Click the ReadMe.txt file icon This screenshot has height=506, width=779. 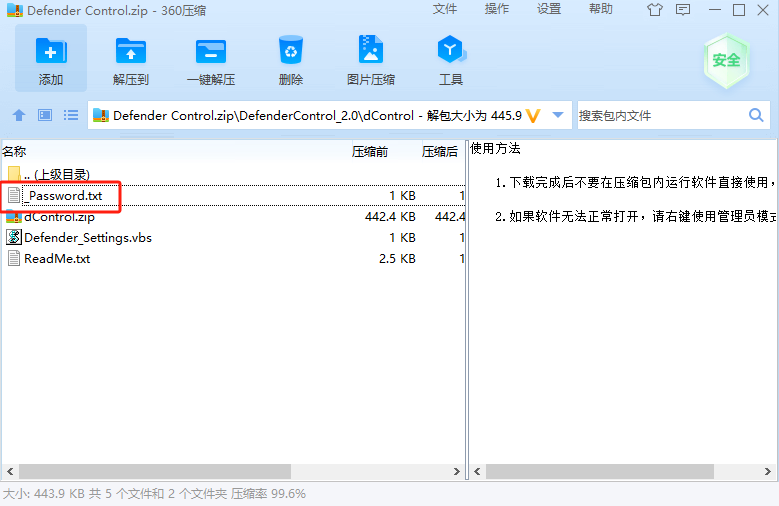pyautogui.click(x=14, y=258)
